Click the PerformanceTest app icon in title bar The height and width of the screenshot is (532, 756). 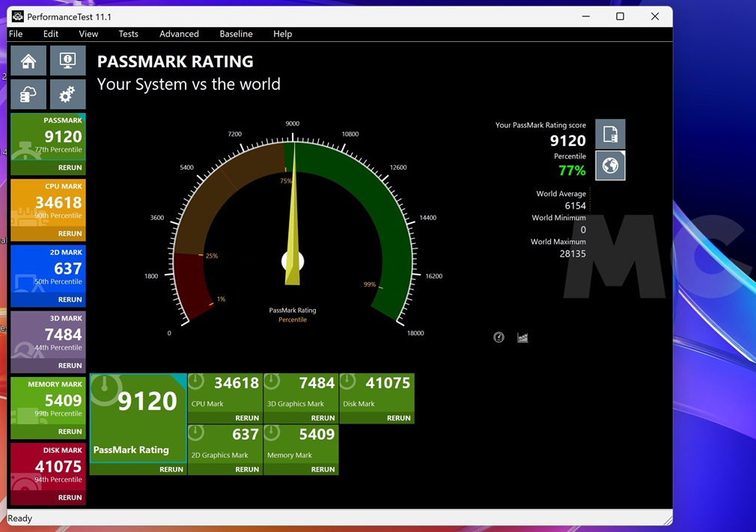tap(18, 16)
